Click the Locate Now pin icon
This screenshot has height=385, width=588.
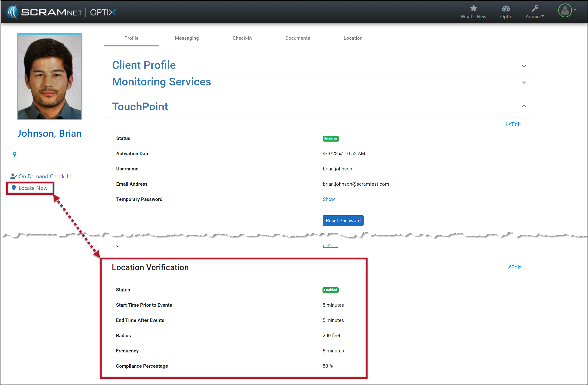click(14, 188)
